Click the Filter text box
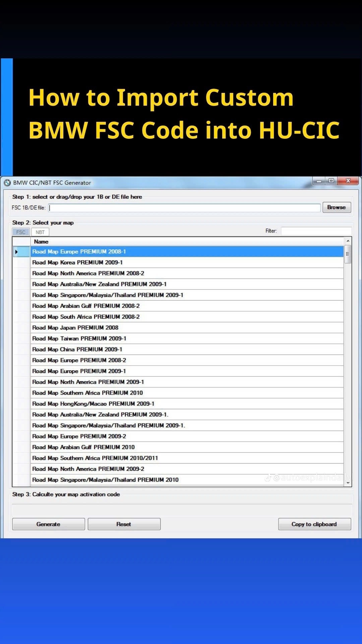This screenshot has height=644, width=362. (316, 231)
